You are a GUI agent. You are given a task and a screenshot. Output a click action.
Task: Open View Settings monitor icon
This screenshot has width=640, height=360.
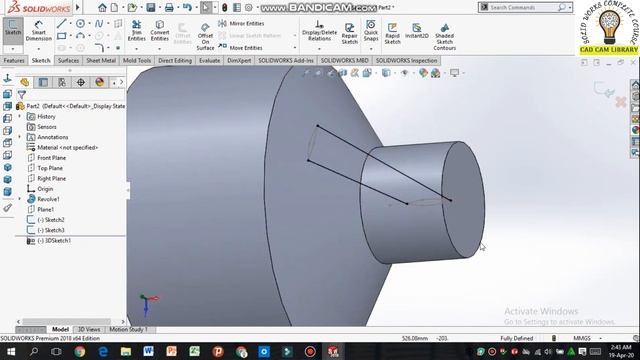click(x=454, y=73)
